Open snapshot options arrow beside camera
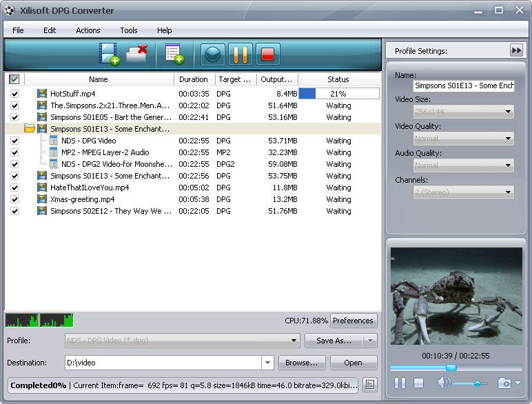The width and height of the screenshot is (532, 404). coord(518,383)
